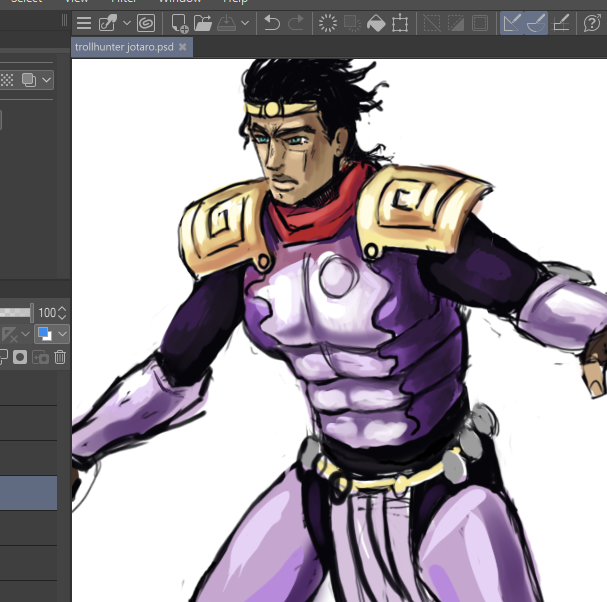The height and width of the screenshot is (602, 607).
Task: Toggle Snap to Special Ruler
Action: point(536,23)
